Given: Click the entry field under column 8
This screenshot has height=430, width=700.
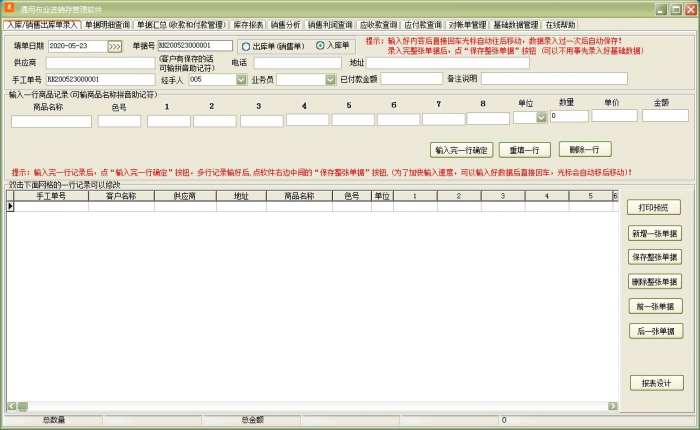Looking at the screenshot, I should coord(488,118).
